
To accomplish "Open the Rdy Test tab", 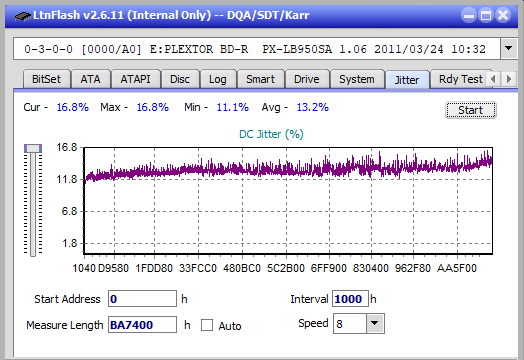I will point(461,79).
